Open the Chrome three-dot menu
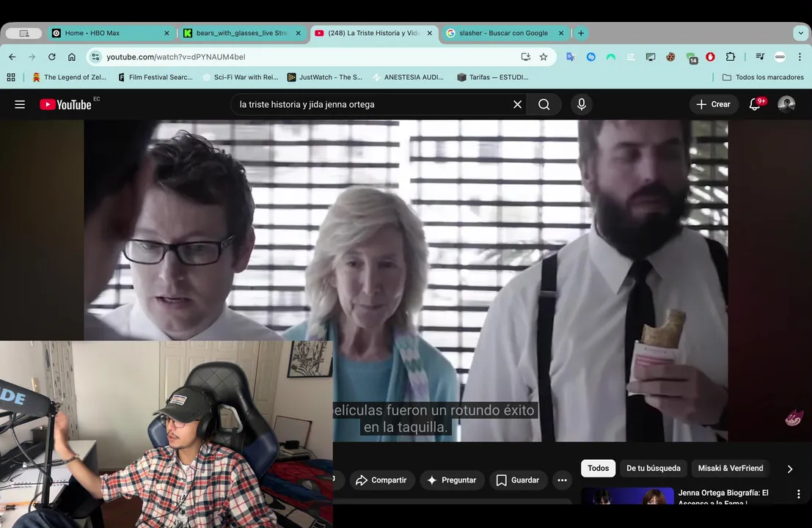Viewport: 812px width, 528px height. [800, 57]
